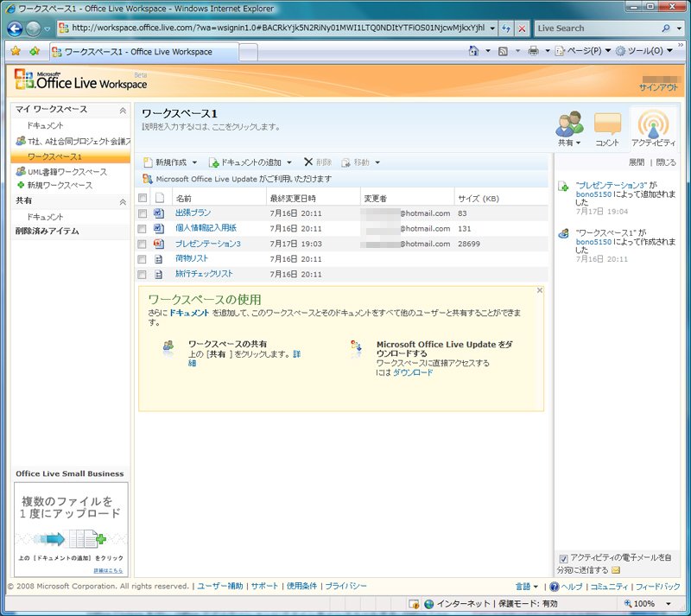Viewport: 691px width, 616px height.
Task: Open UML書籍ワークスペース in sidebar
Action: pos(67,172)
